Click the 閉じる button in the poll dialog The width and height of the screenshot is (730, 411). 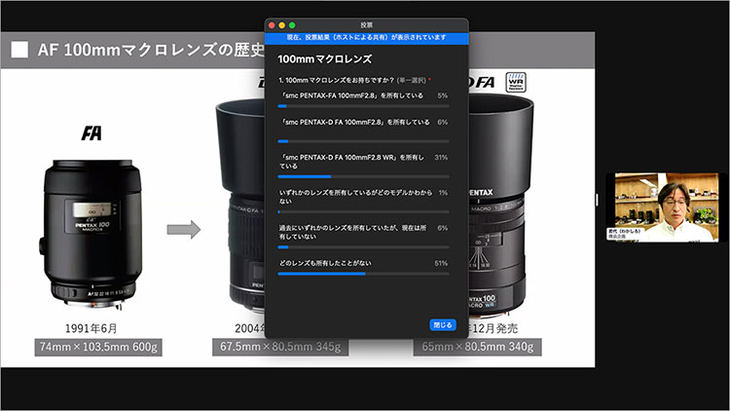click(x=442, y=325)
